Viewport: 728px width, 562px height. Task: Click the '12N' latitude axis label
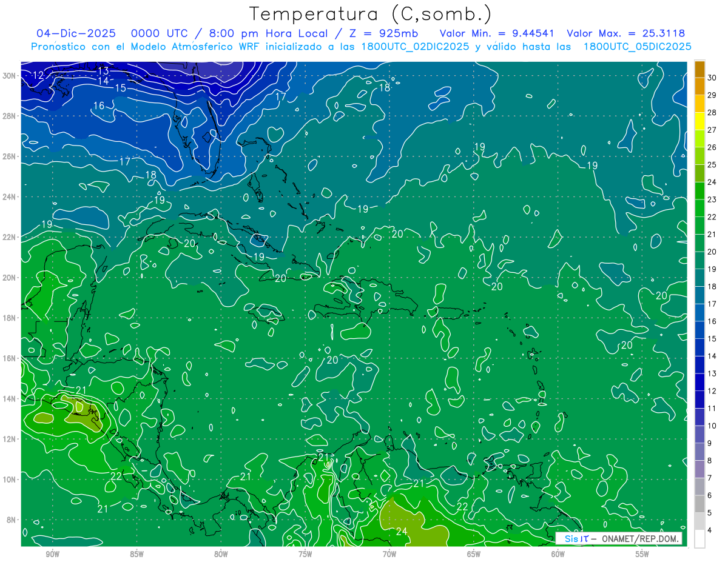(10, 438)
